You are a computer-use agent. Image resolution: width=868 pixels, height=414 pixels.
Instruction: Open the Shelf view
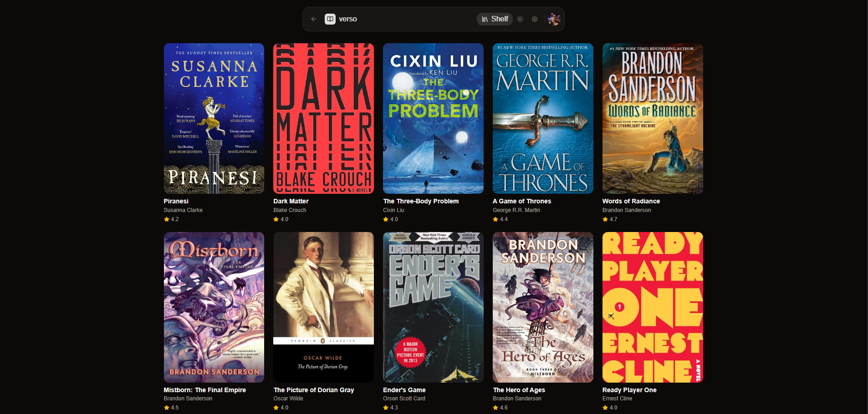point(495,19)
